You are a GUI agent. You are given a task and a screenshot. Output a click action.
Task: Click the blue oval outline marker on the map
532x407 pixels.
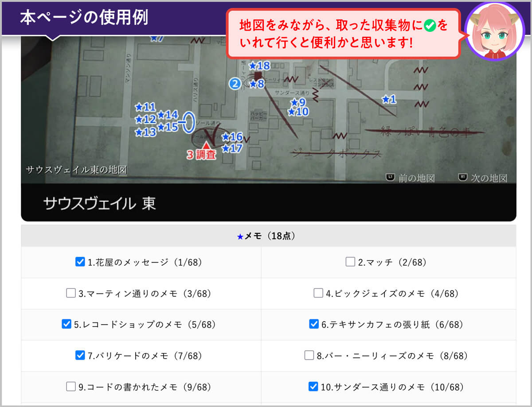pyautogui.click(x=189, y=122)
